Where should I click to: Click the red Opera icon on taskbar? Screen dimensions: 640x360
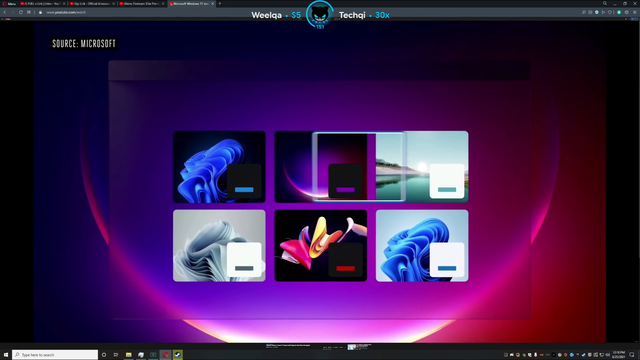point(165,355)
